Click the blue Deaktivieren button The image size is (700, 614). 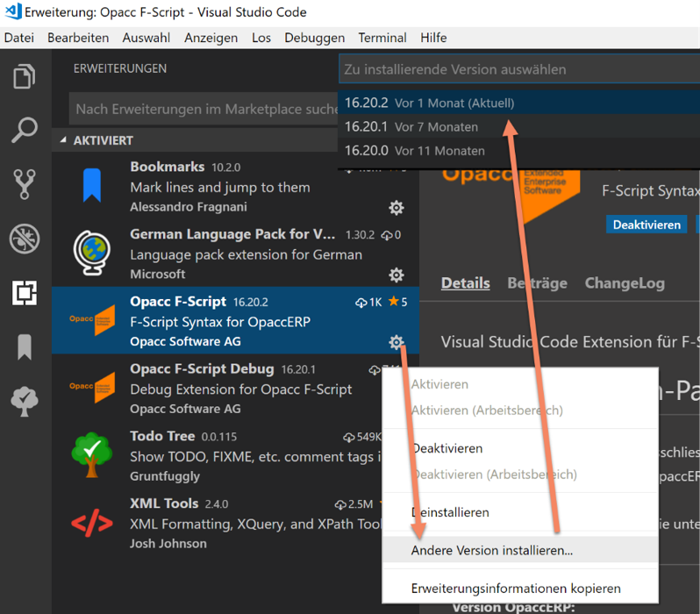point(646,225)
